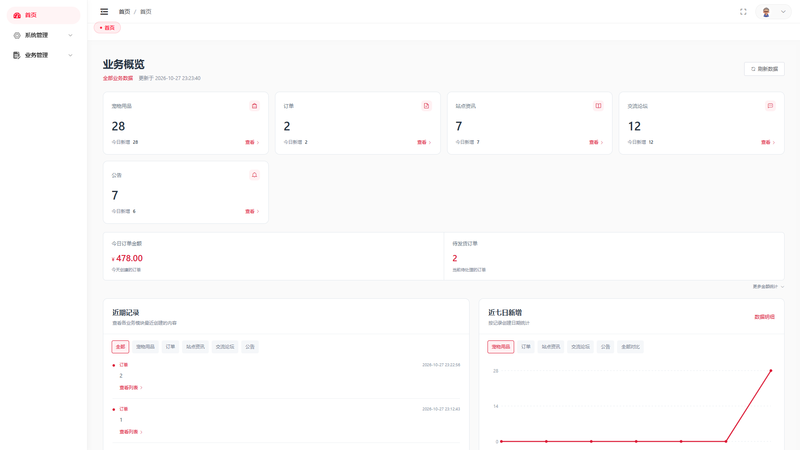Image resolution: width=800 pixels, height=450 pixels.
Task: Click the user avatar in the top bar
Action: 766,12
